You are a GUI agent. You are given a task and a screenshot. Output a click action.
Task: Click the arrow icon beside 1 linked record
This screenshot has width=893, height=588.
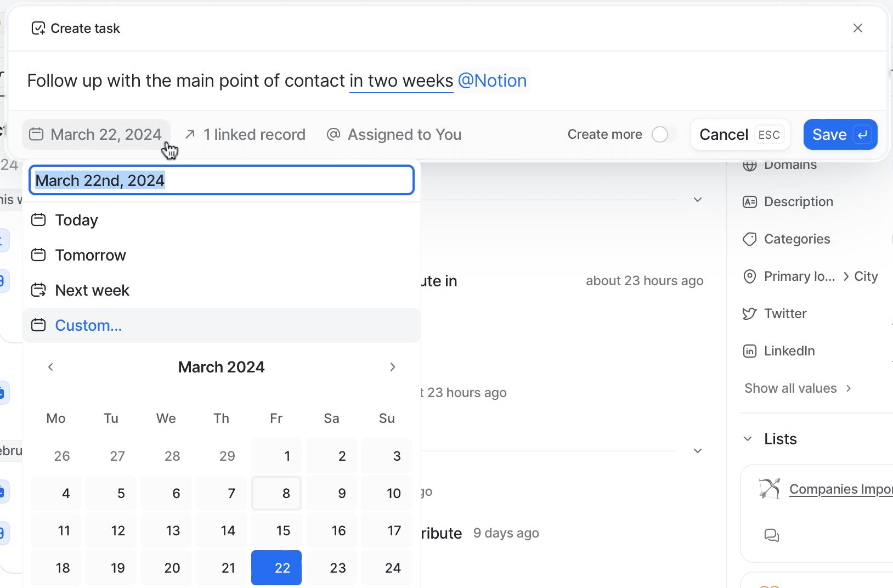(x=190, y=134)
